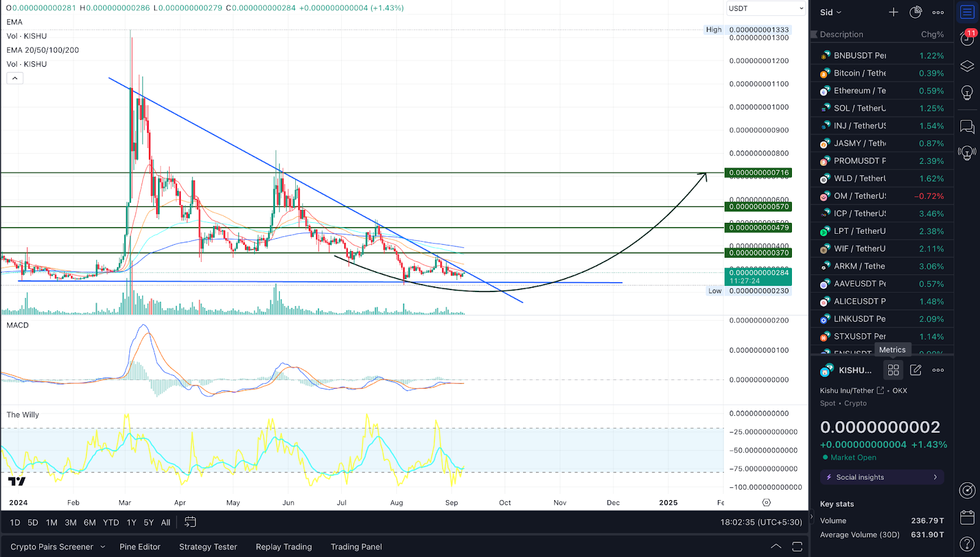Image resolution: width=980 pixels, height=557 pixels.
Task: Select Ethereum / Tether row
Action: [882, 91]
